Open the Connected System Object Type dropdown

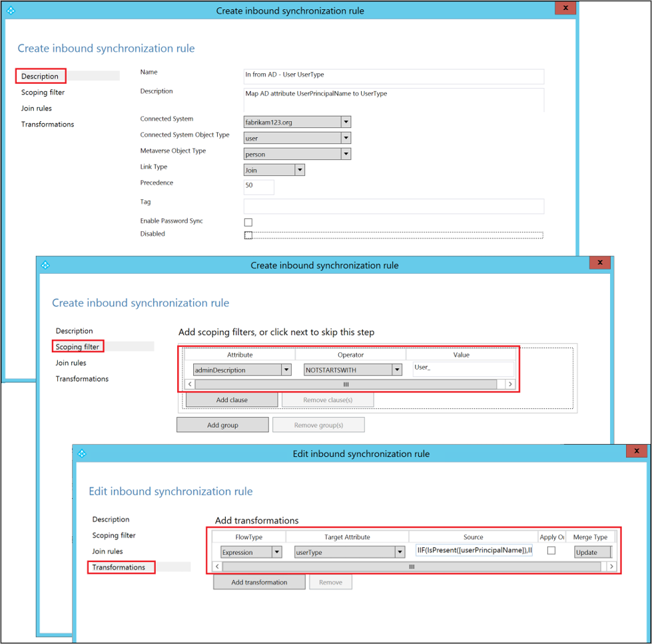(346, 138)
